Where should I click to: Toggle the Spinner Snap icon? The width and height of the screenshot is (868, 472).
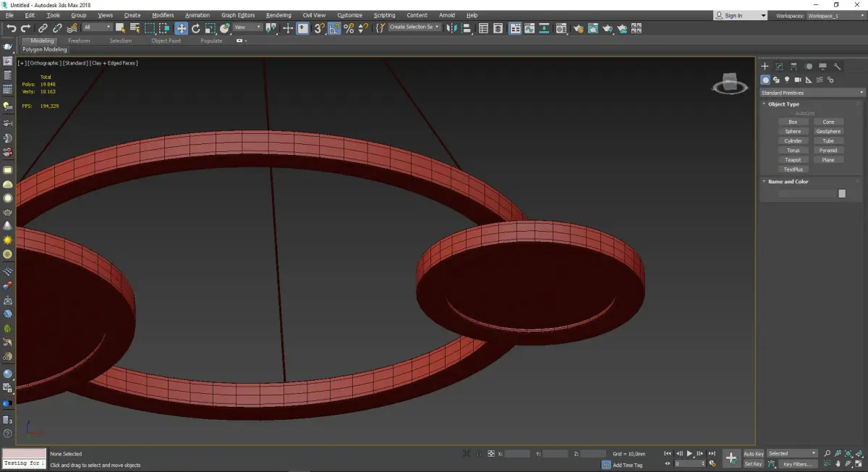coord(363,28)
